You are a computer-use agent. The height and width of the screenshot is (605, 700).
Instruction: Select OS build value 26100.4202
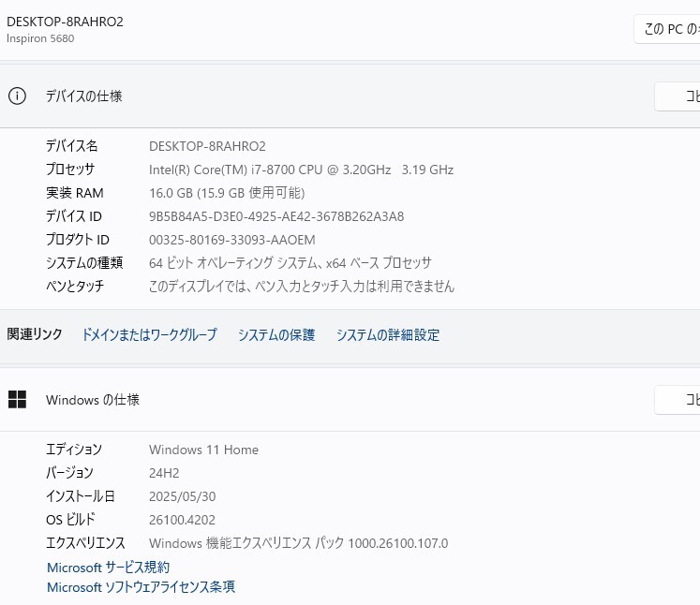point(182,520)
